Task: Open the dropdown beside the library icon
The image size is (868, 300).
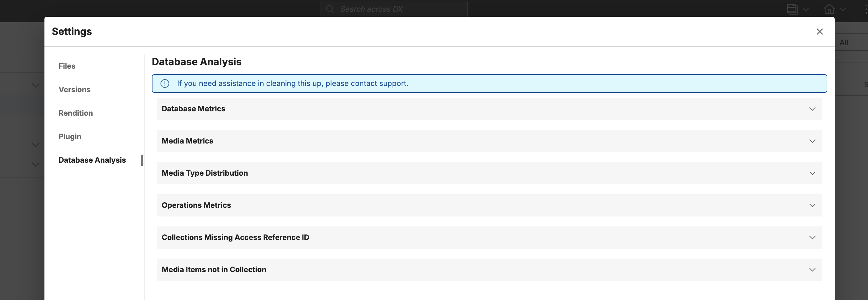Action: point(806,10)
